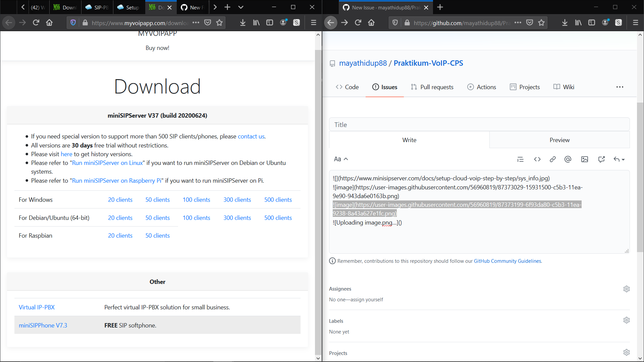Open the saved replies dropdown arrow
This screenshot has height=362, width=644.
pos(623,159)
